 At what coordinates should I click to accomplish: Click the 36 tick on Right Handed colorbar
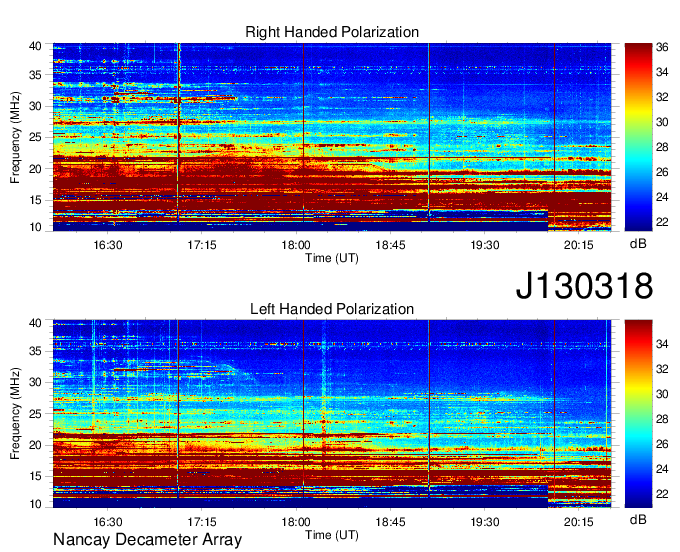662,47
